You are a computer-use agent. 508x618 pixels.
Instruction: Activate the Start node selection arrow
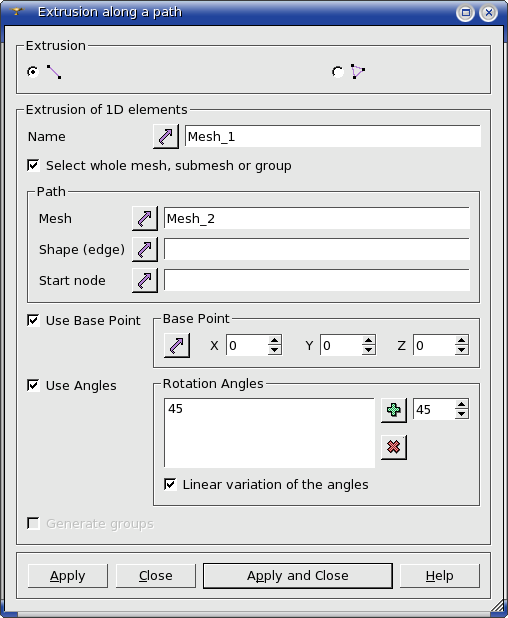pyautogui.click(x=145, y=280)
